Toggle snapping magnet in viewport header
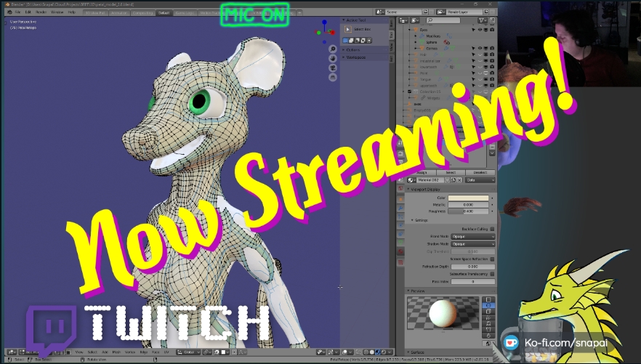 pyautogui.click(x=217, y=352)
